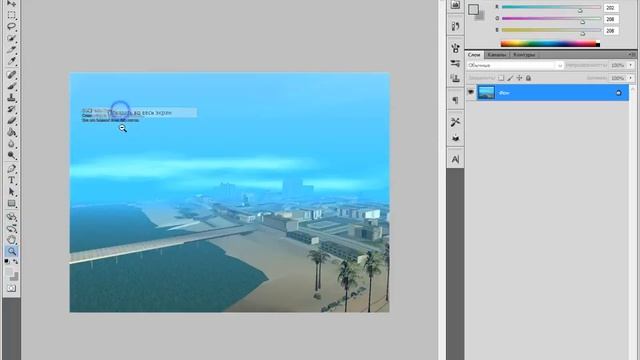Select the Pen tool

(x=11, y=169)
